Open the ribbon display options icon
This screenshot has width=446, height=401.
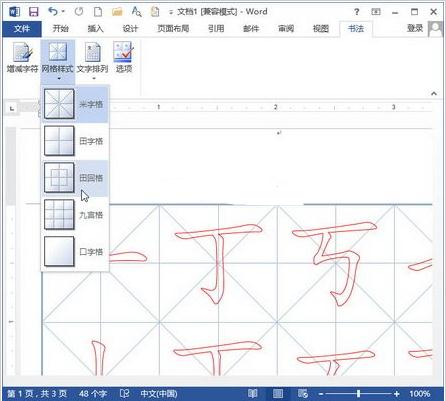click(x=376, y=12)
